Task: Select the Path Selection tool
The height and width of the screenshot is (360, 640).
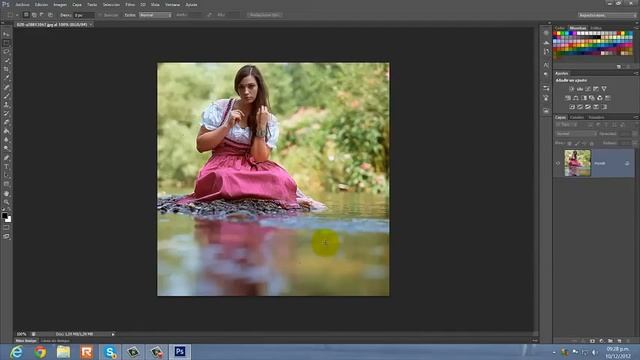Action: [x=6, y=175]
